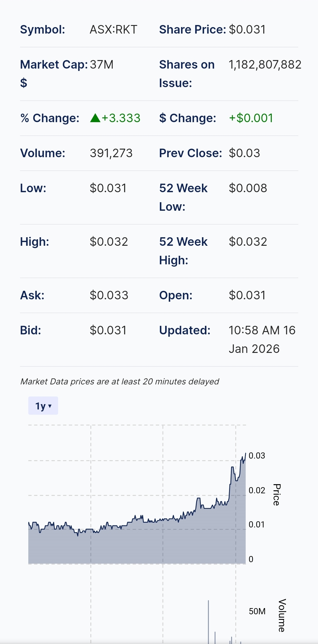Click the Share Price value $0.031

247,30
